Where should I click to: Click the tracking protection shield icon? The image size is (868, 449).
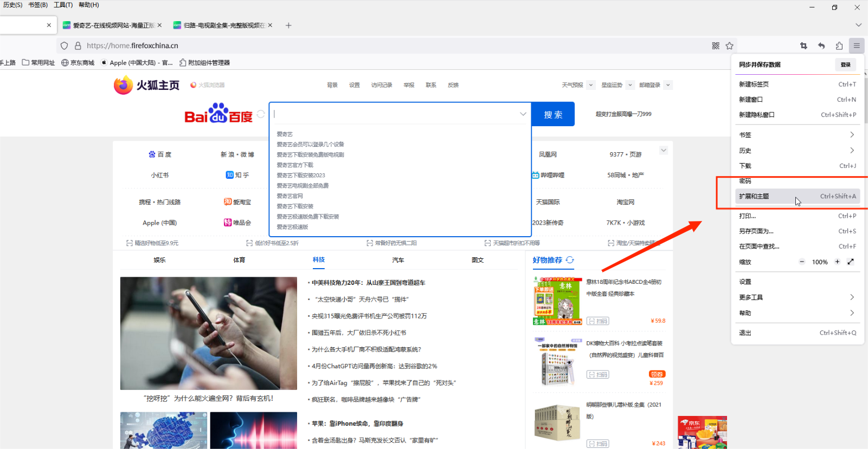point(65,46)
